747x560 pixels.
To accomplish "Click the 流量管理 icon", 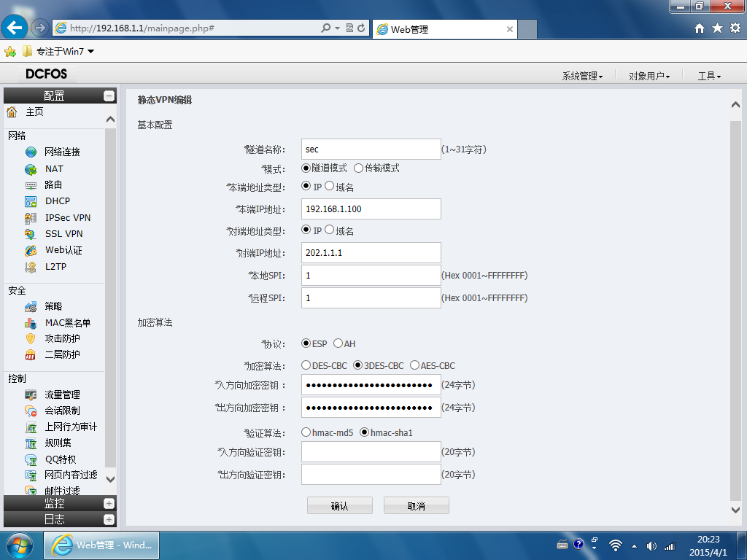I will (31, 394).
